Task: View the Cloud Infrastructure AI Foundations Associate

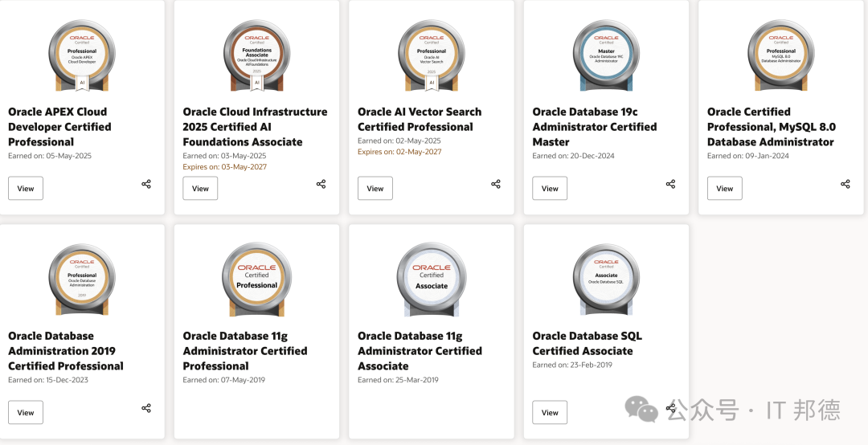Action: click(200, 188)
